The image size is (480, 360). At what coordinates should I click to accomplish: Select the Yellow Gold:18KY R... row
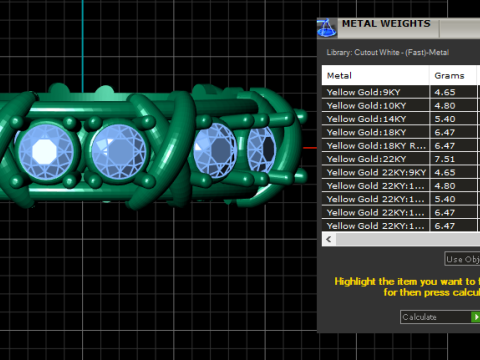coord(401,146)
